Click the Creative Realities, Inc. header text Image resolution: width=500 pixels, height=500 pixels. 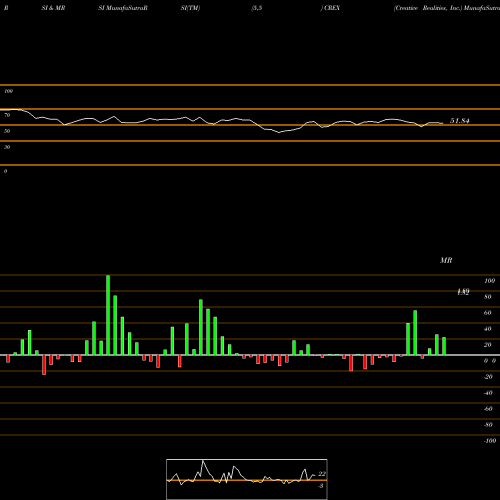click(428, 8)
